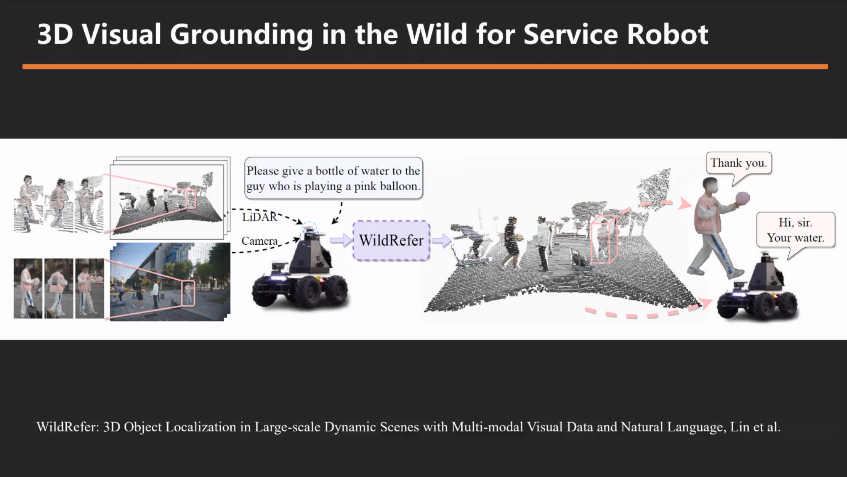Select the "Thank you." speech bubble
The width and height of the screenshot is (847, 477).
coord(739,163)
